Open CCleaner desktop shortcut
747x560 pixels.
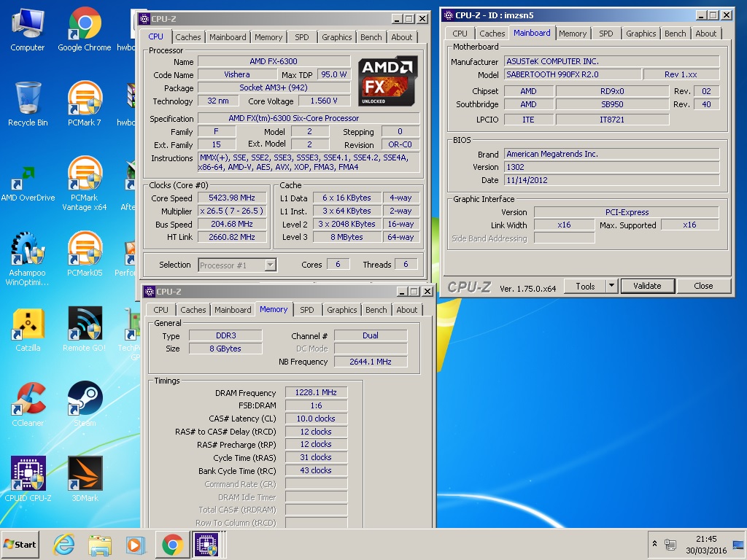point(28,404)
